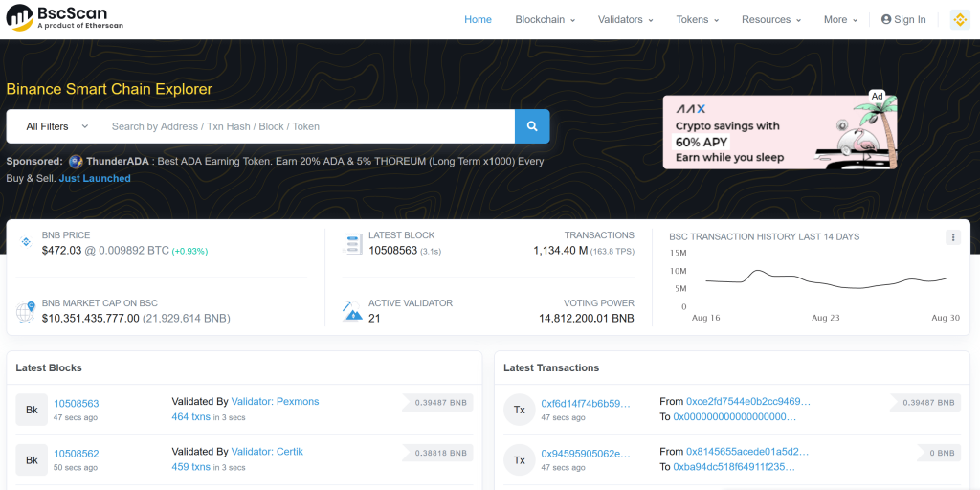
Task: Click the active validator count 21
Action: [x=374, y=318]
